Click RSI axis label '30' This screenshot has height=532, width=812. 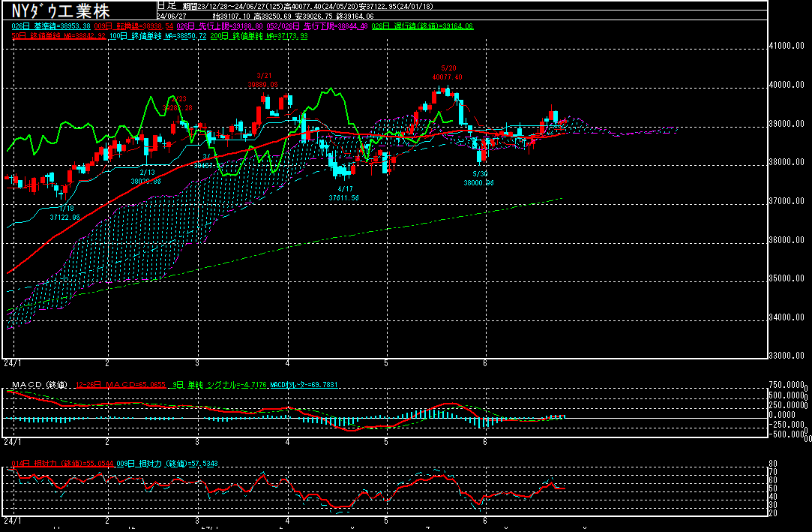pyautogui.click(x=773, y=505)
